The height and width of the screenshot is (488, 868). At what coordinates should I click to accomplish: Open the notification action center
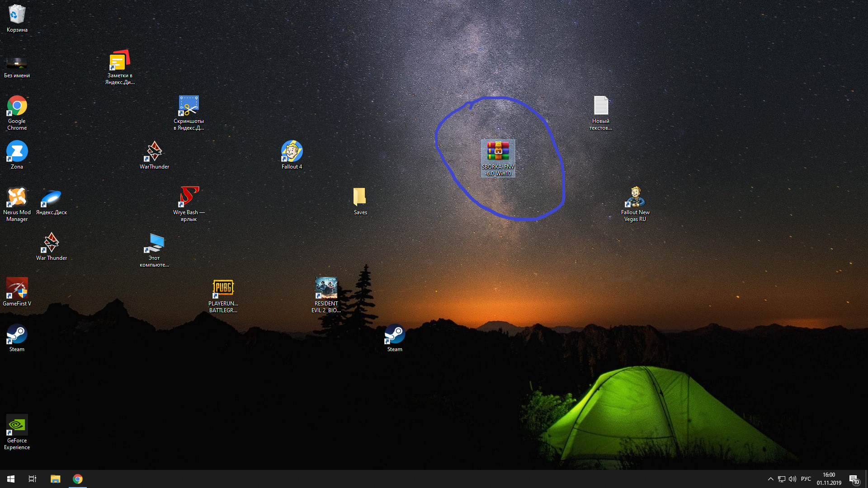[x=854, y=479]
